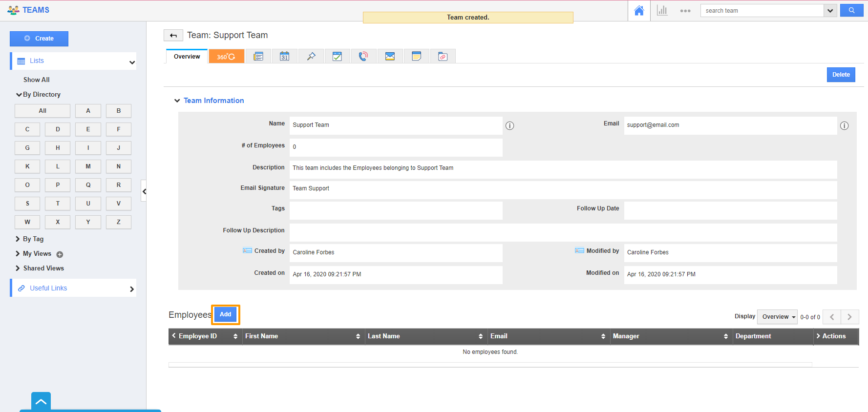The width and height of the screenshot is (868, 412).
Task: Open the emails envelope tab icon
Action: click(x=390, y=57)
